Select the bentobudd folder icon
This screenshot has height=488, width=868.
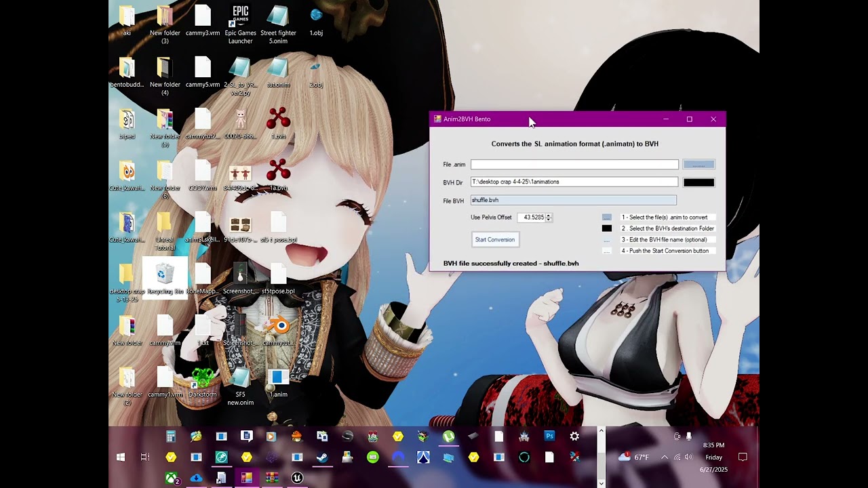tap(127, 73)
